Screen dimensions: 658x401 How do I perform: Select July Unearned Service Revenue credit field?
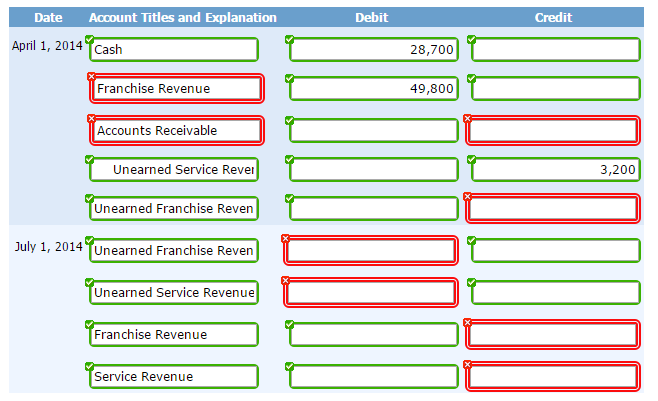coord(556,292)
